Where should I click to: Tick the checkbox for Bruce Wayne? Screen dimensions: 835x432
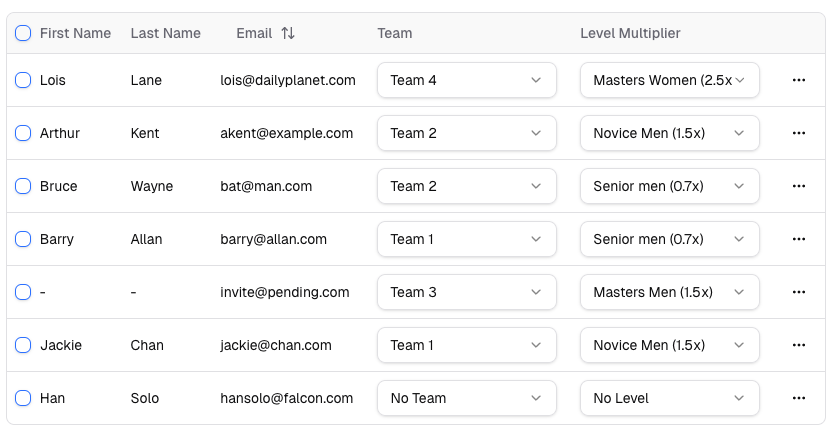coord(23,186)
